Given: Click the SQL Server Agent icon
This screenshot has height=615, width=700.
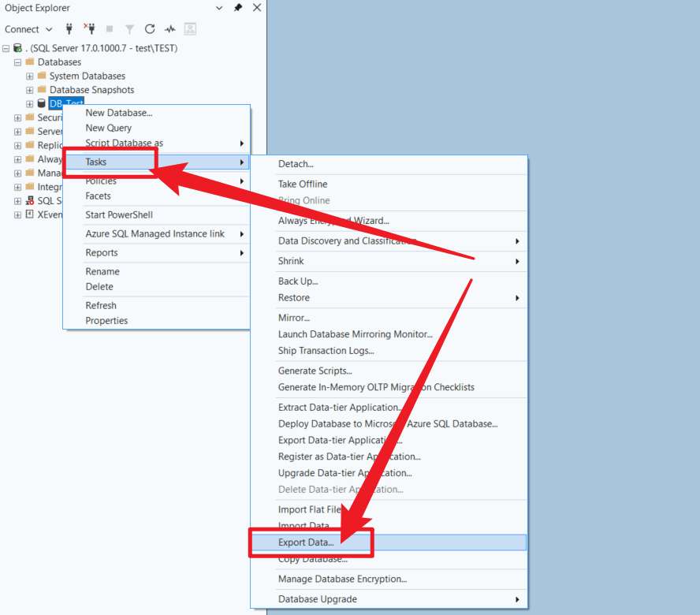Looking at the screenshot, I should pyautogui.click(x=30, y=200).
